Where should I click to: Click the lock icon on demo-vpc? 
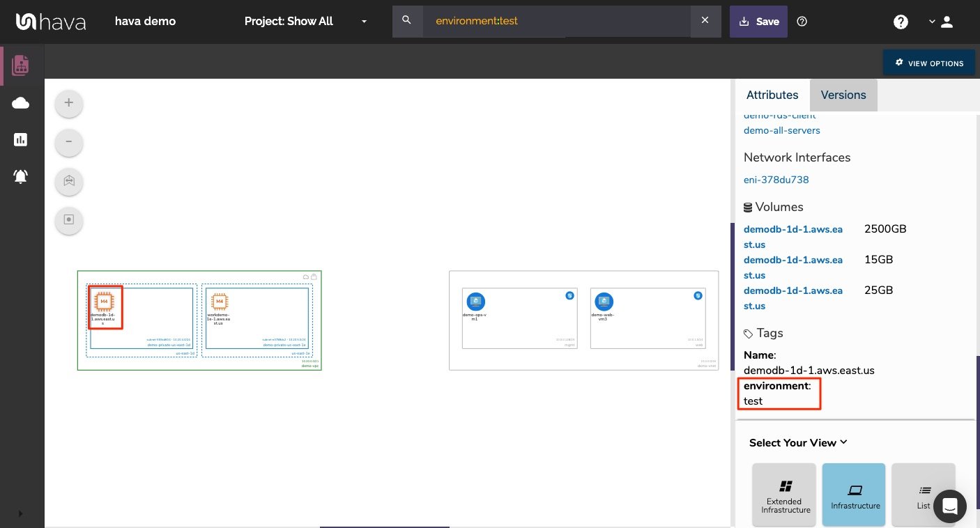(314, 277)
